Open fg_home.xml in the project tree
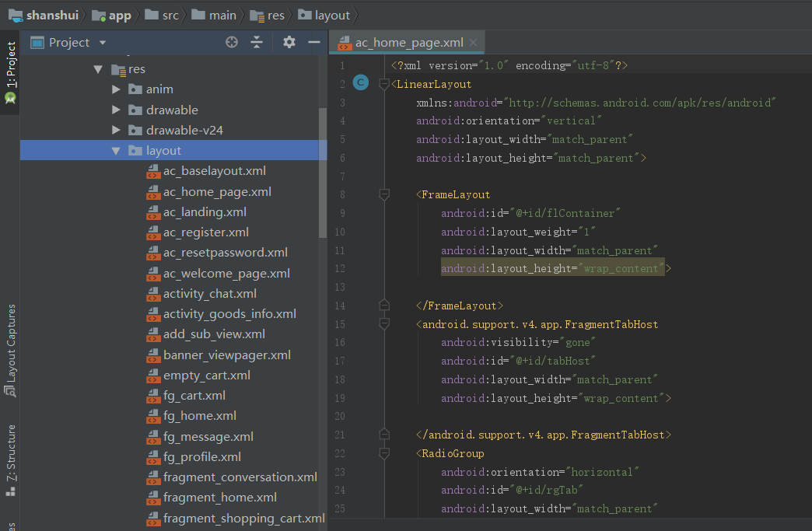This screenshot has height=531, width=812. pyautogui.click(x=199, y=416)
